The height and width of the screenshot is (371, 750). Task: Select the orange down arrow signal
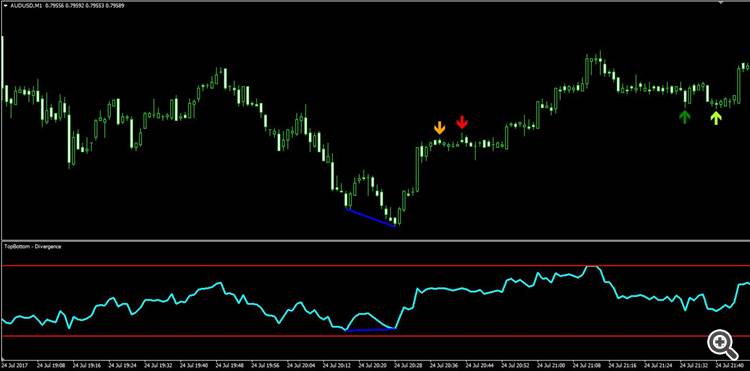click(439, 128)
